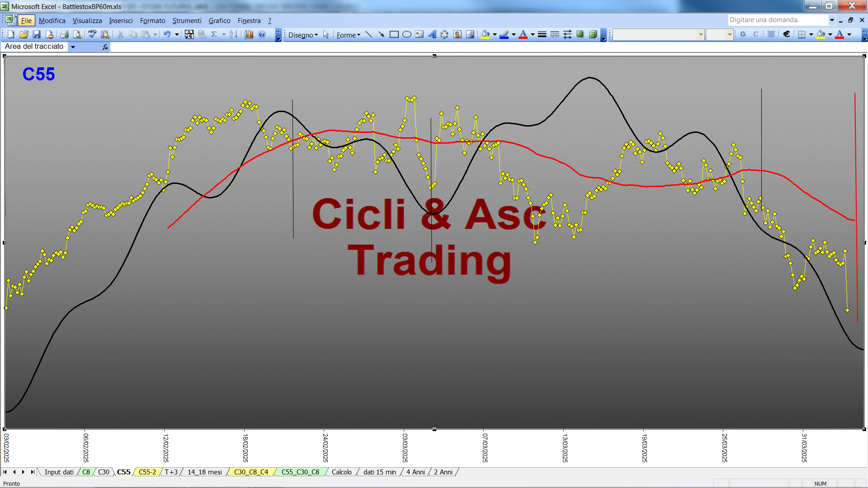This screenshot has width=868, height=488.
Task: Insert Picture from file icon
Action: [x=470, y=35]
